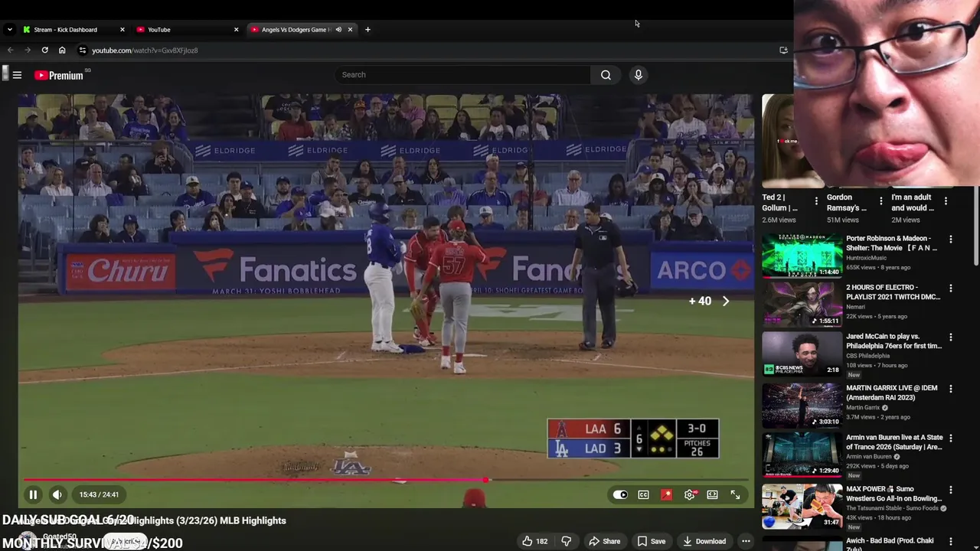The width and height of the screenshot is (980, 551).
Task: Click the youtube.com address bar URL
Action: click(145, 51)
